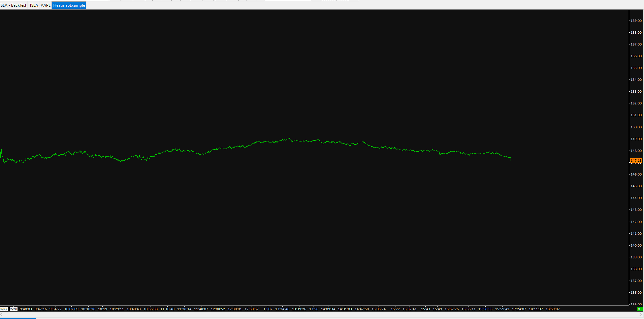
Task: Select the HeatmapExample tab
Action: click(69, 5)
